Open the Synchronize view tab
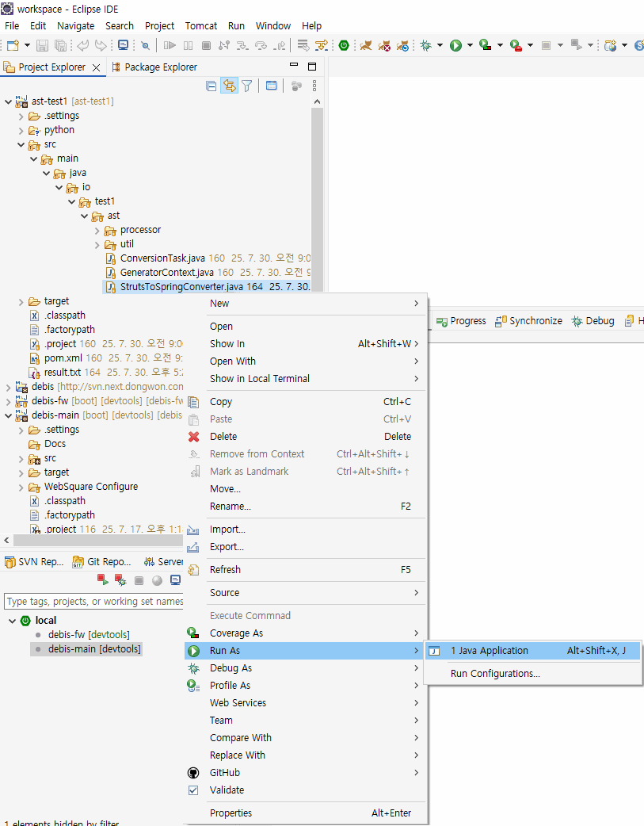Image resolution: width=644 pixels, height=826 pixels. 528,321
